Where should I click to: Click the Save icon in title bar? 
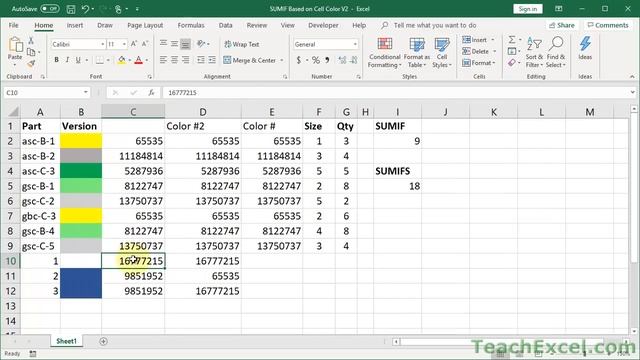[71, 9]
